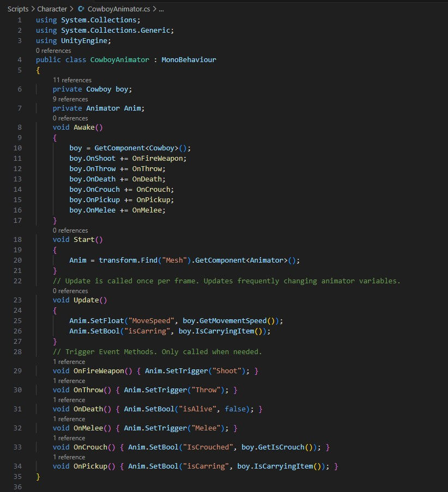Click 'OnShoot' event on line 11
The height and width of the screenshot is (492, 448).
coord(101,159)
